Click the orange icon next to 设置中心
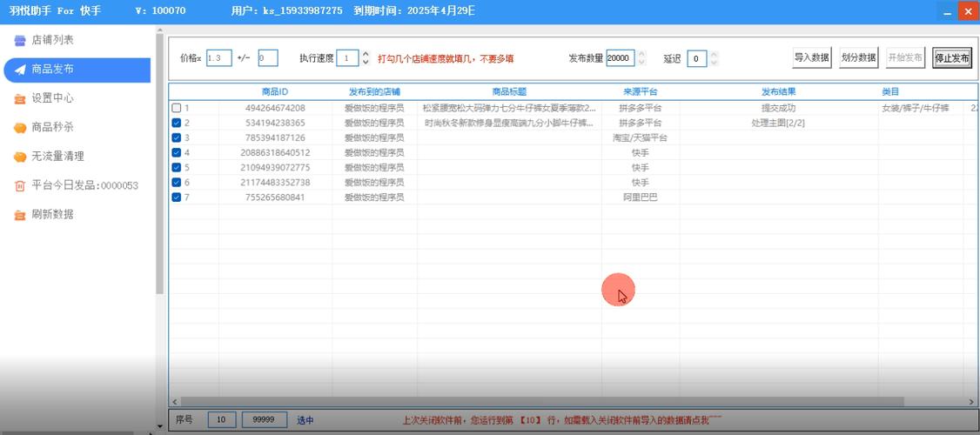The width and height of the screenshot is (980, 435). (20, 99)
